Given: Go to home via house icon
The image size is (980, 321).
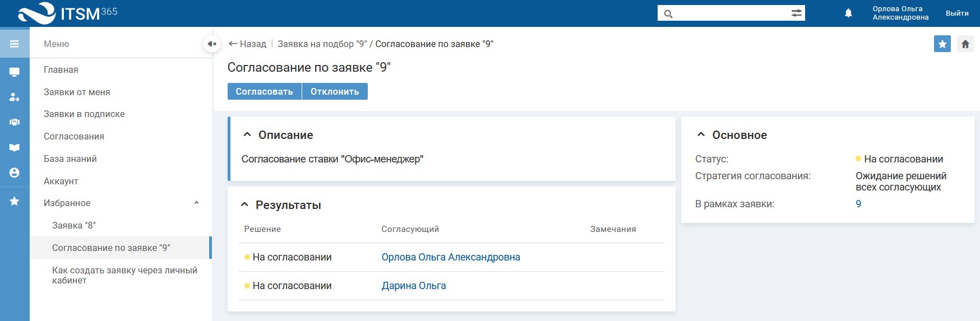Looking at the screenshot, I should [x=965, y=44].
